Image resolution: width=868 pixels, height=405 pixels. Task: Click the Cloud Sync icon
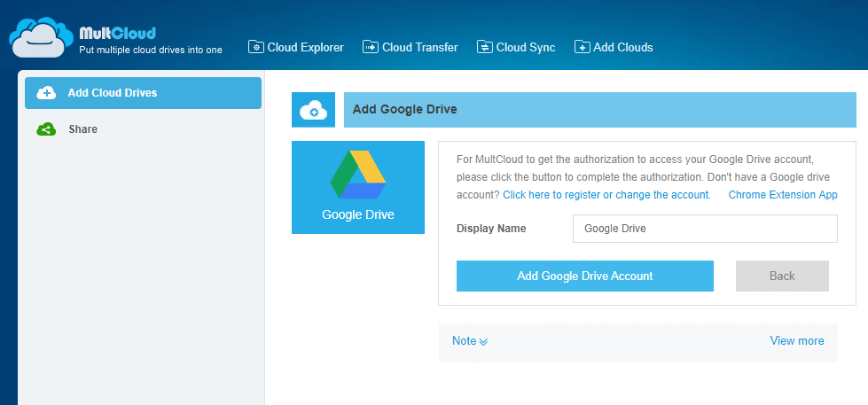485,47
